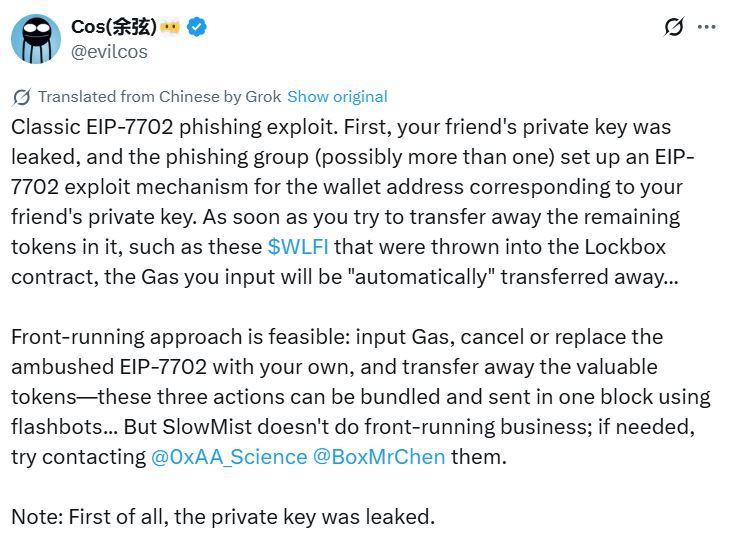Click the 'Front-running approach is feasible' sentence
The image size is (737, 538).
tap(180, 337)
